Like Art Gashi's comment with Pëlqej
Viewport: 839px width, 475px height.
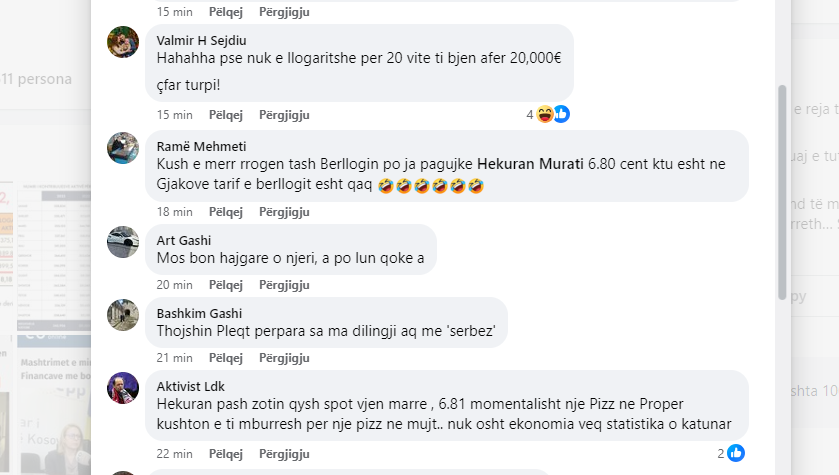[225, 285]
